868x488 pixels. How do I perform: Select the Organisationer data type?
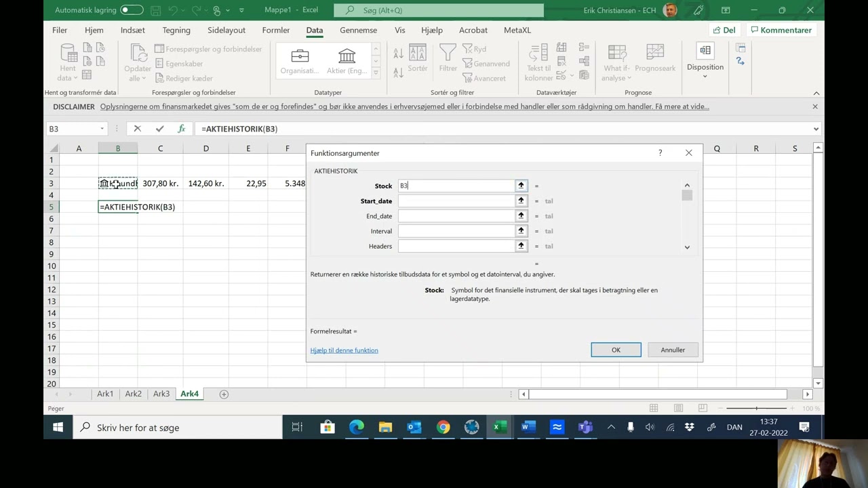coord(300,61)
